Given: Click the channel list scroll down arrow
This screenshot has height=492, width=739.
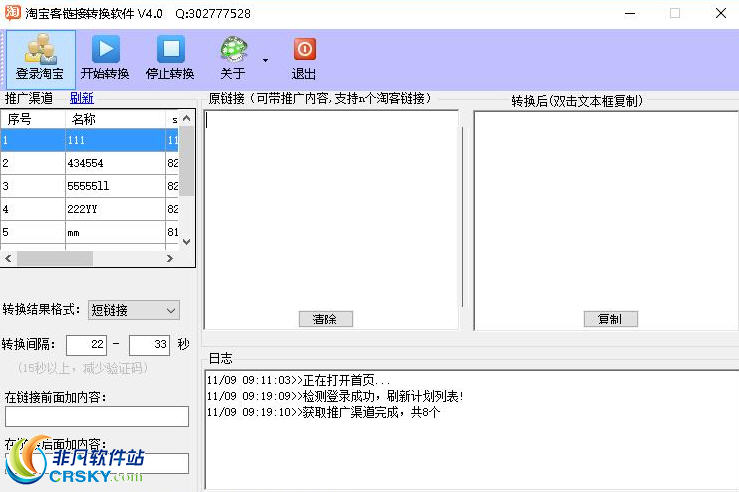Looking at the screenshot, I should coord(187,242).
